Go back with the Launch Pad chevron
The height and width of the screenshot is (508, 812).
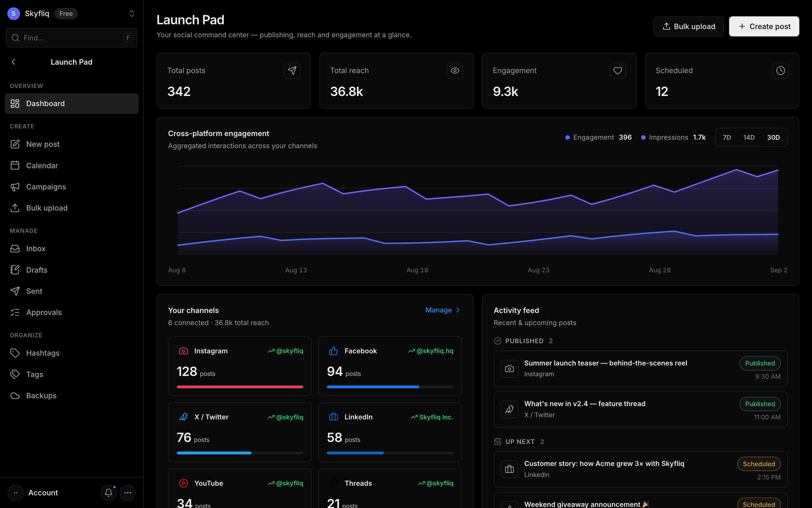(x=14, y=62)
